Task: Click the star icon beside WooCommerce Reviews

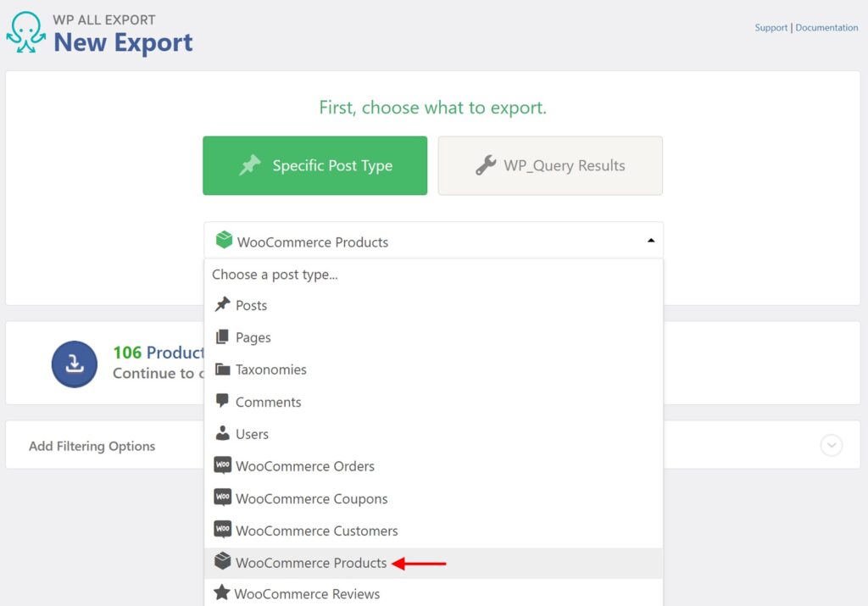Action: pyautogui.click(x=222, y=592)
